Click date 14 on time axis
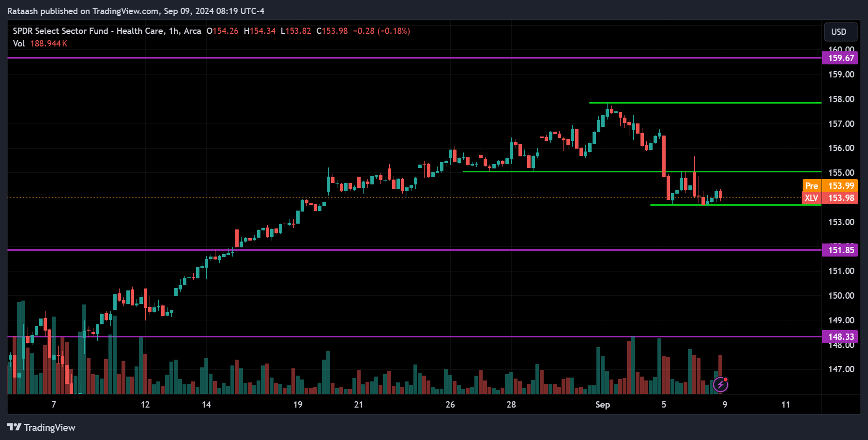 coord(206,405)
